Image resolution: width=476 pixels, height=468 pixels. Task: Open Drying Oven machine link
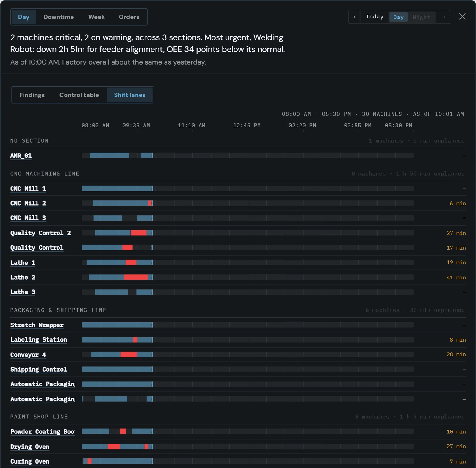[x=30, y=447]
